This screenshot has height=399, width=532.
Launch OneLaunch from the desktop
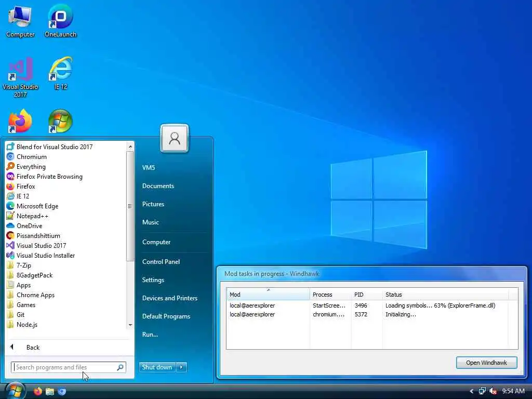coord(60,21)
